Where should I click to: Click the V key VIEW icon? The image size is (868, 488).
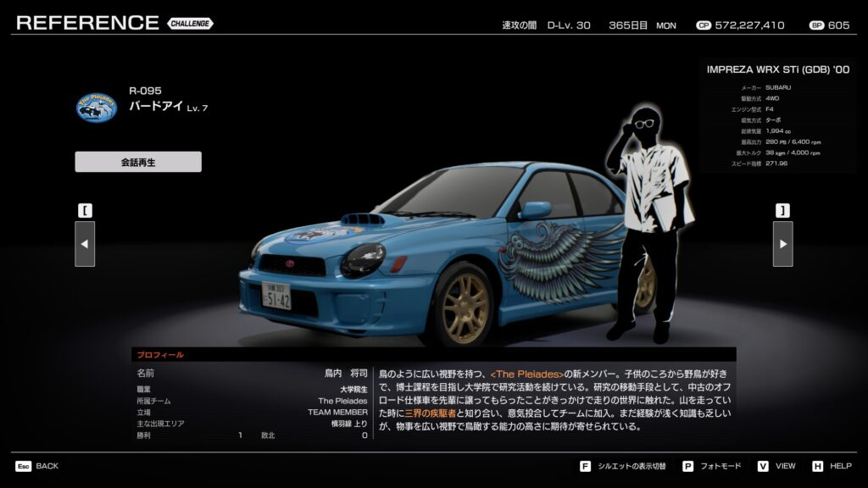tap(763, 466)
